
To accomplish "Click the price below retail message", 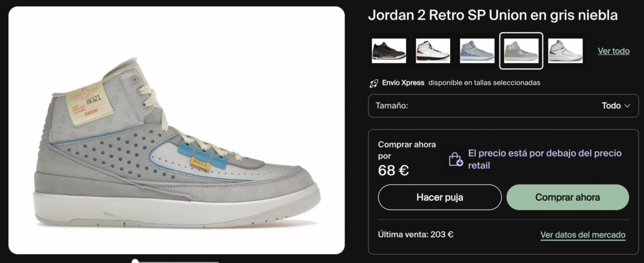I will (545, 159).
